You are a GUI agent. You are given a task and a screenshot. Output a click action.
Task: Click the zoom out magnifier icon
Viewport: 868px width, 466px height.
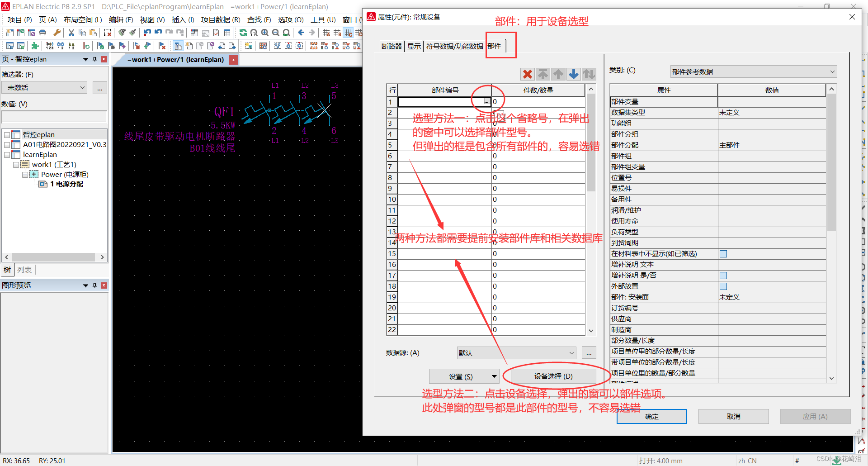tap(275, 33)
